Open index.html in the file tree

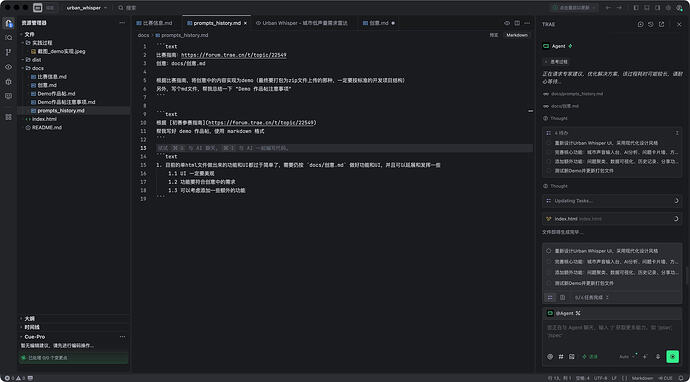(x=44, y=119)
